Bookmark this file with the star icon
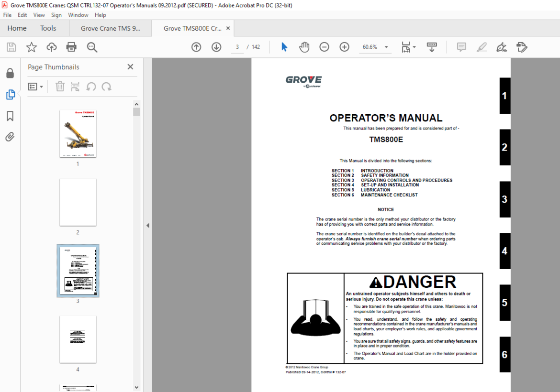 (32, 47)
